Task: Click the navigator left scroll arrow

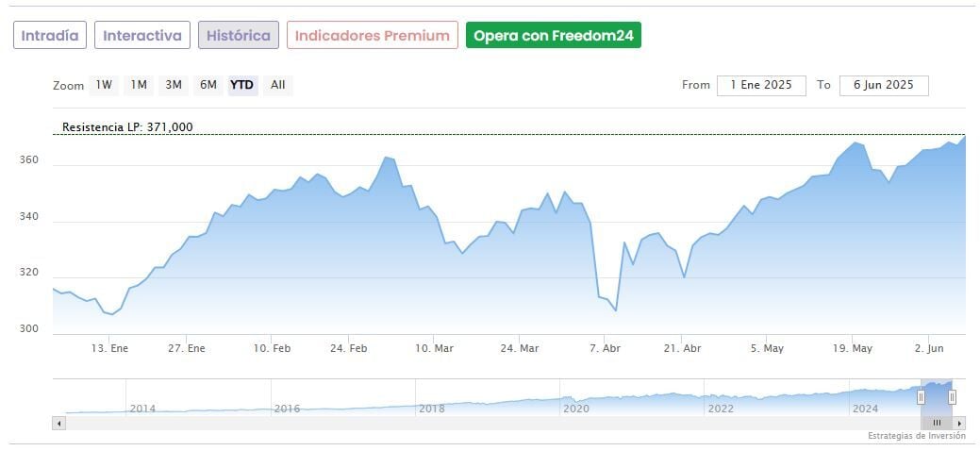Action: [x=58, y=424]
